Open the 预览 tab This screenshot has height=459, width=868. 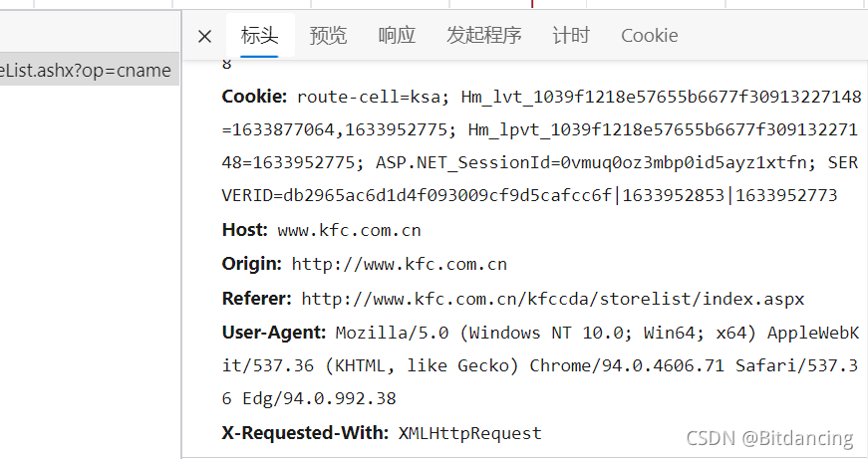tap(328, 36)
